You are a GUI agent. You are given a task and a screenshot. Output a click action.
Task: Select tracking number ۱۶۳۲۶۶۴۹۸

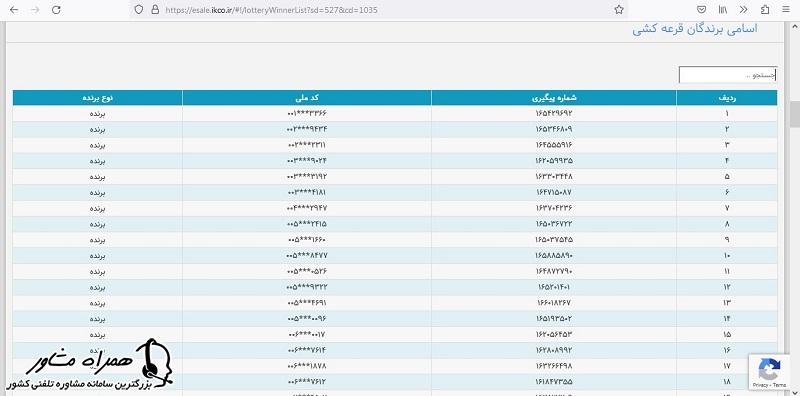(x=554, y=366)
